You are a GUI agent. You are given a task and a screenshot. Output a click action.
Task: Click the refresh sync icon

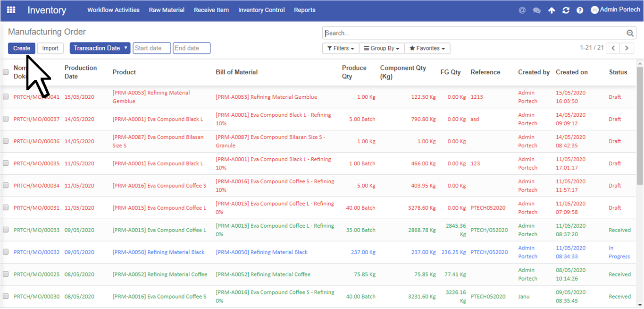coord(566,10)
